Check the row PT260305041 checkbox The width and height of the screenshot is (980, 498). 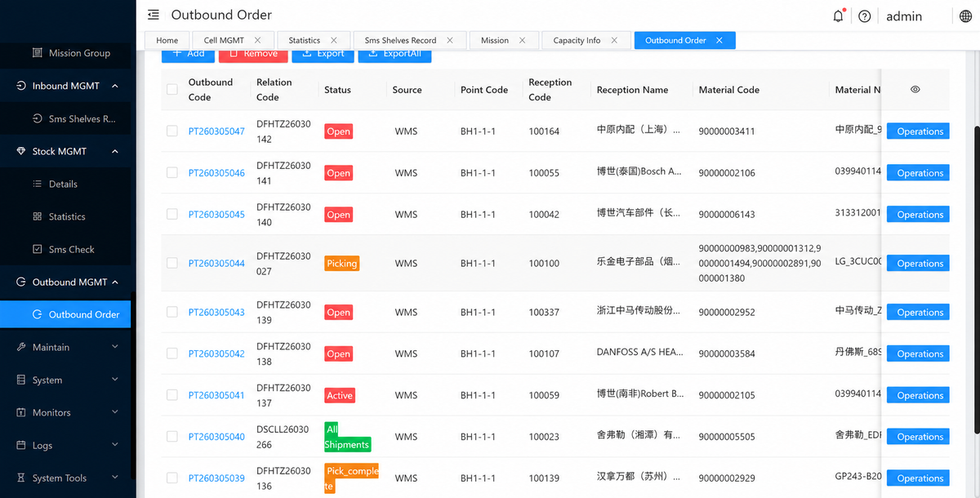(x=172, y=394)
